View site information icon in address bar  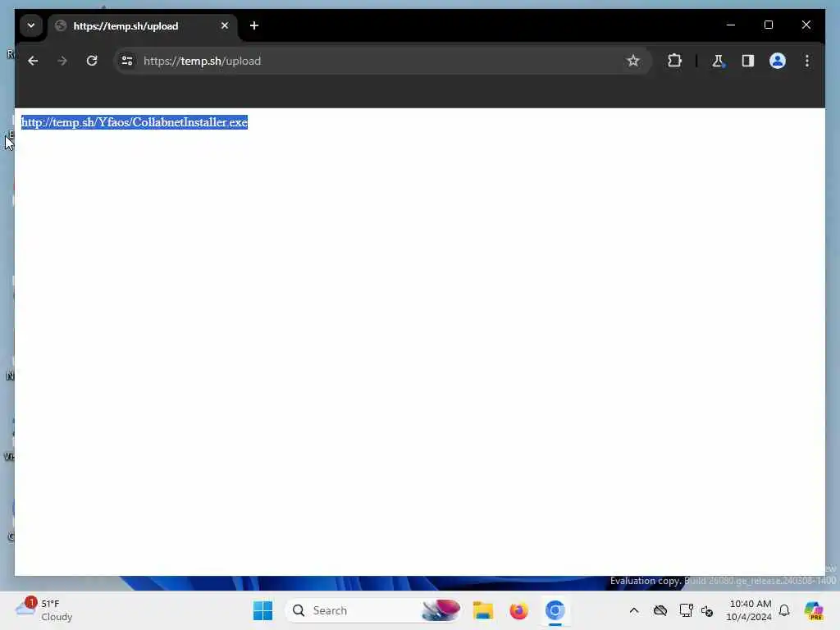click(127, 61)
